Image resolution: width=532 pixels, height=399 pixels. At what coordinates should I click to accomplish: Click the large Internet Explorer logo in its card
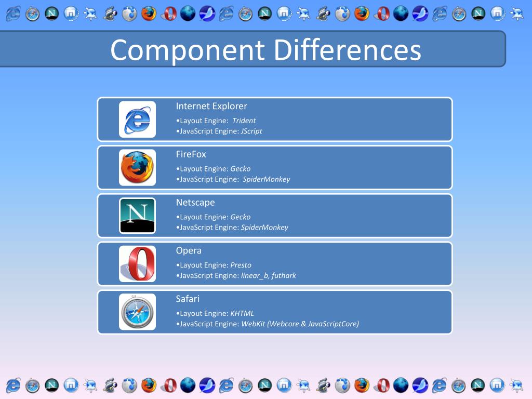(x=137, y=119)
